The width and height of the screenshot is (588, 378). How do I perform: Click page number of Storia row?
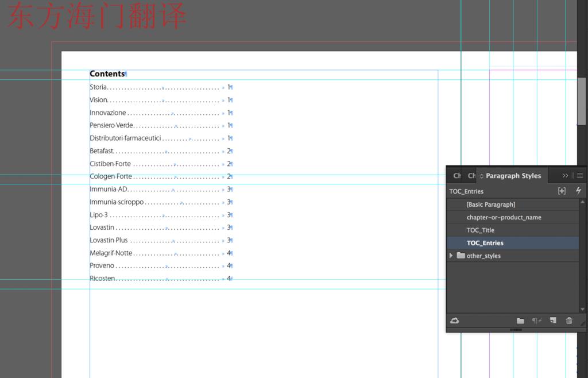[229, 87]
